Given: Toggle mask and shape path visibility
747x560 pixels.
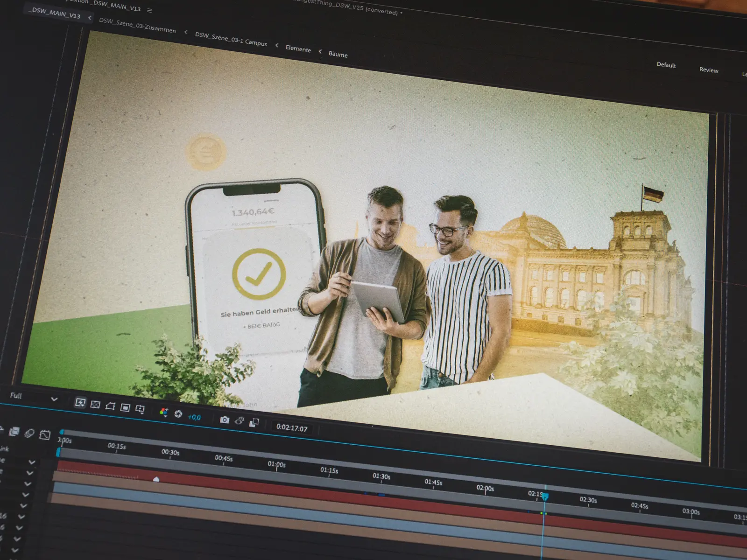Looking at the screenshot, I should tap(110, 406).
